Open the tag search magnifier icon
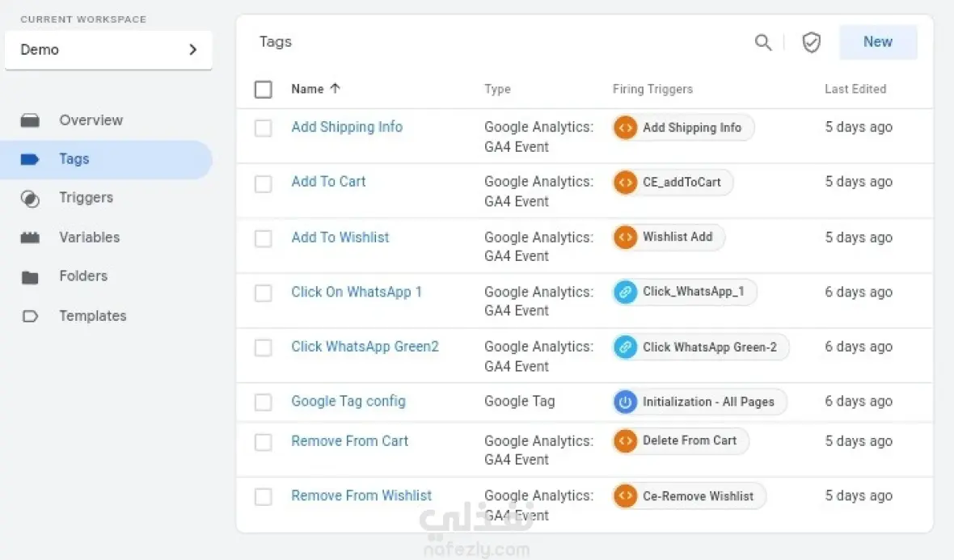The height and width of the screenshot is (560, 954). (x=763, y=42)
